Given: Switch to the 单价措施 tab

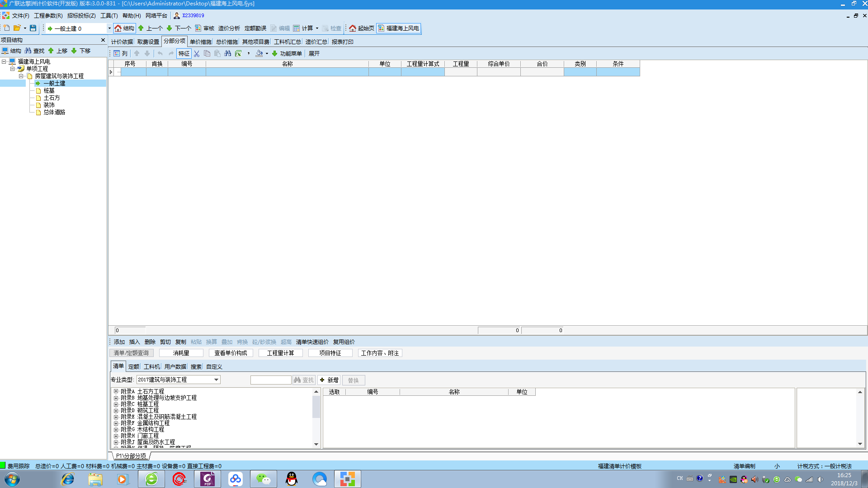Looking at the screenshot, I should [x=201, y=42].
